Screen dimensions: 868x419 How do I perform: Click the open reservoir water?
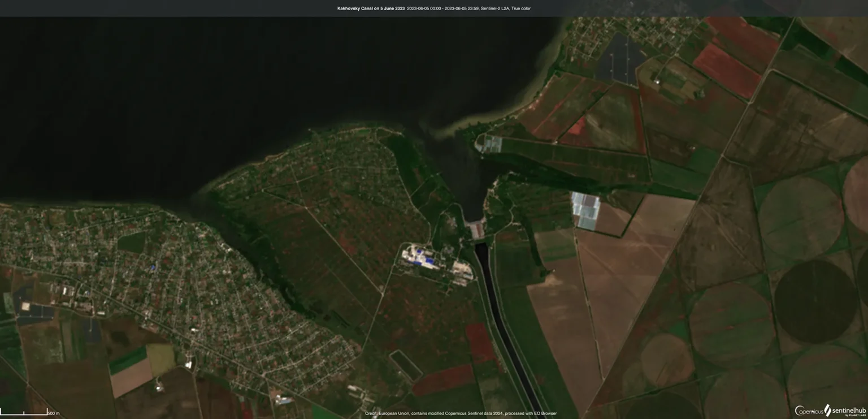226,85
